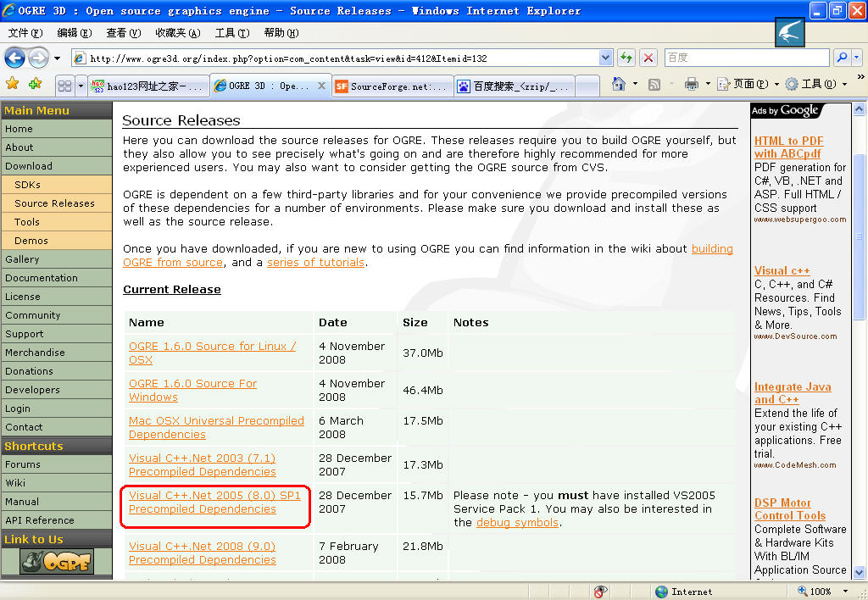
Task: Open the Favorites Center star icon
Action: tap(12, 84)
